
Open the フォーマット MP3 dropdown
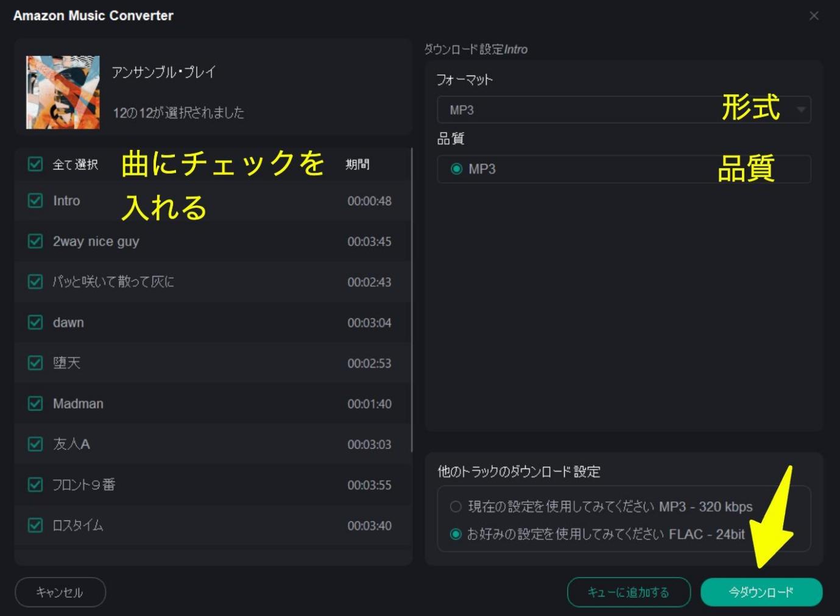[624, 110]
